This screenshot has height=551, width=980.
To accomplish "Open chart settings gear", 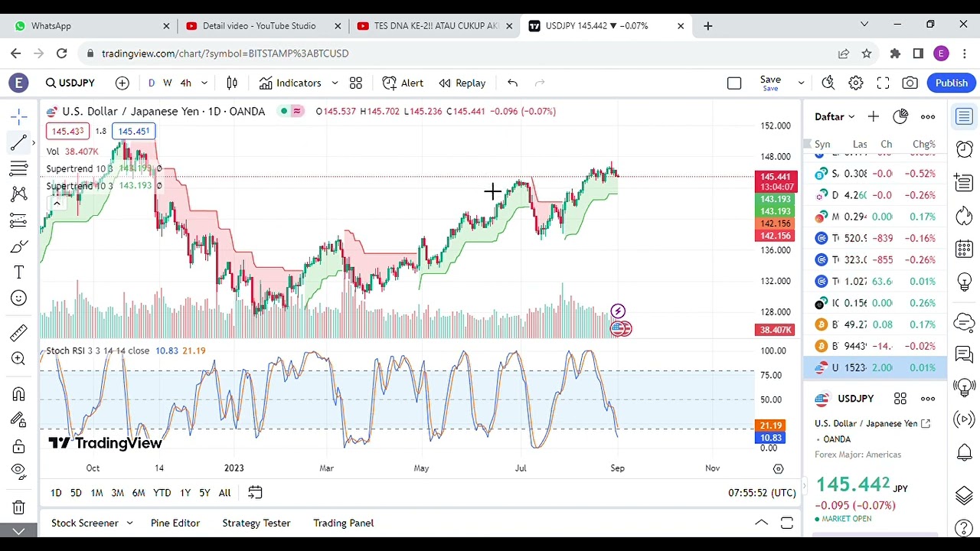I will point(856,83).
